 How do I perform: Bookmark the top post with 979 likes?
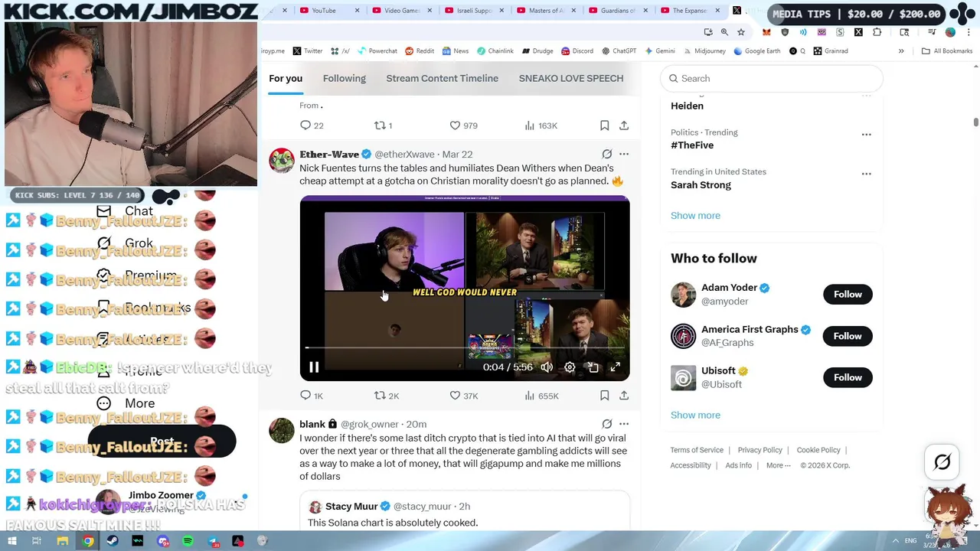point(604,126)
